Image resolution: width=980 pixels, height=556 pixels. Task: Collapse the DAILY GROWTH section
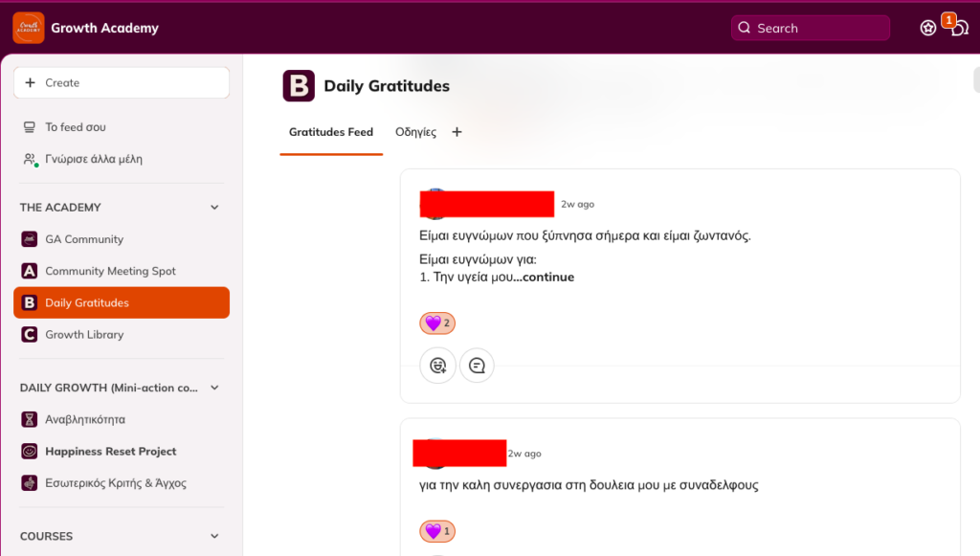[214, 388]
